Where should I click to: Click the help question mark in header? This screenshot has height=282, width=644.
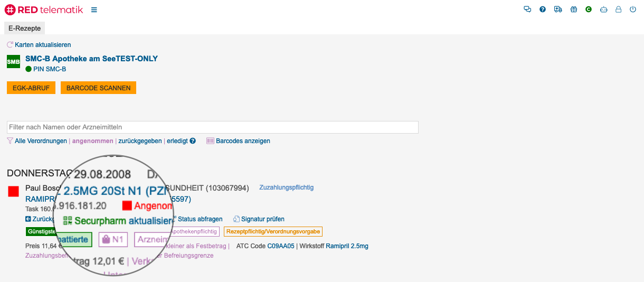(x=543, y=10)
